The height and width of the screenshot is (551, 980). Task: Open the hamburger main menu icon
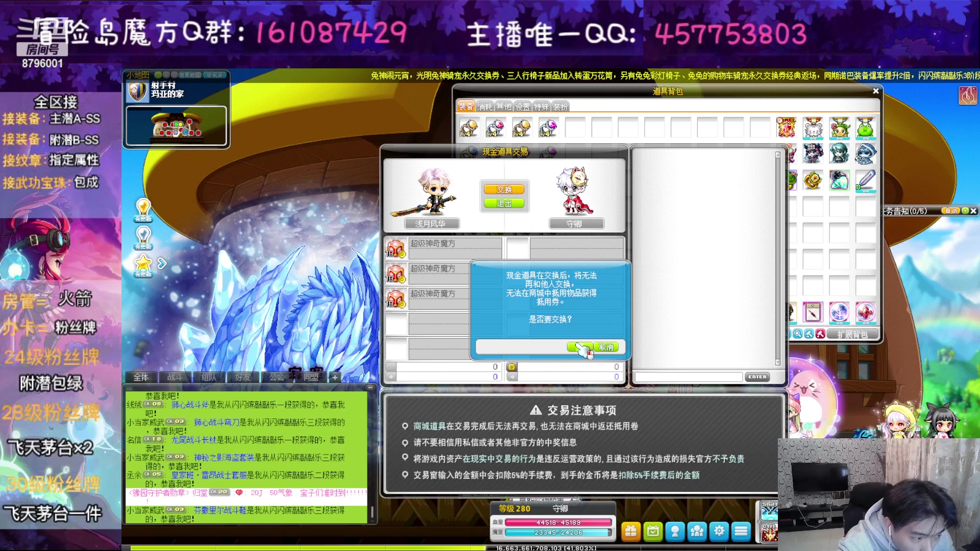pyautogui.click(x=741, y=532)
